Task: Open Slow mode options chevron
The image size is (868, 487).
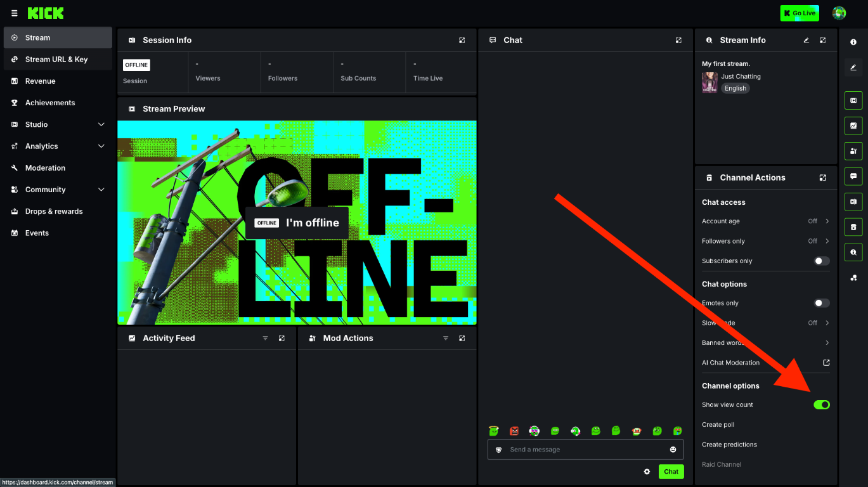Action: point(827,323)
